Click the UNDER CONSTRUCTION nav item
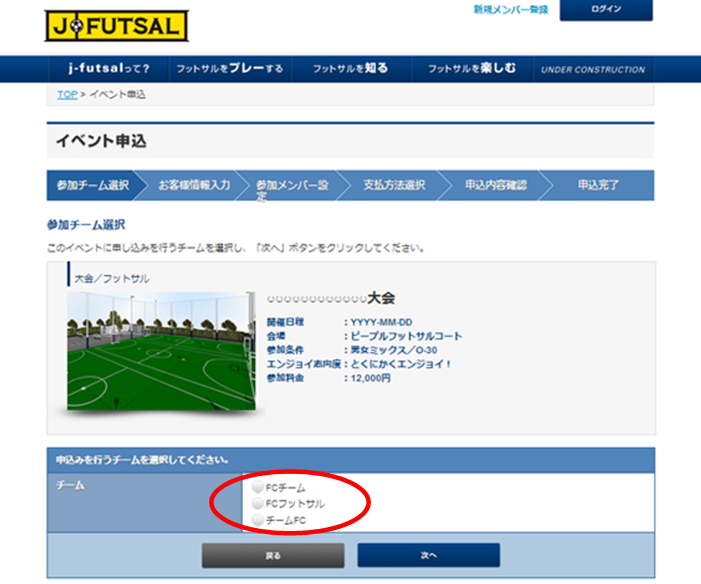Screen dimensions: 701x584 [593, 70]
